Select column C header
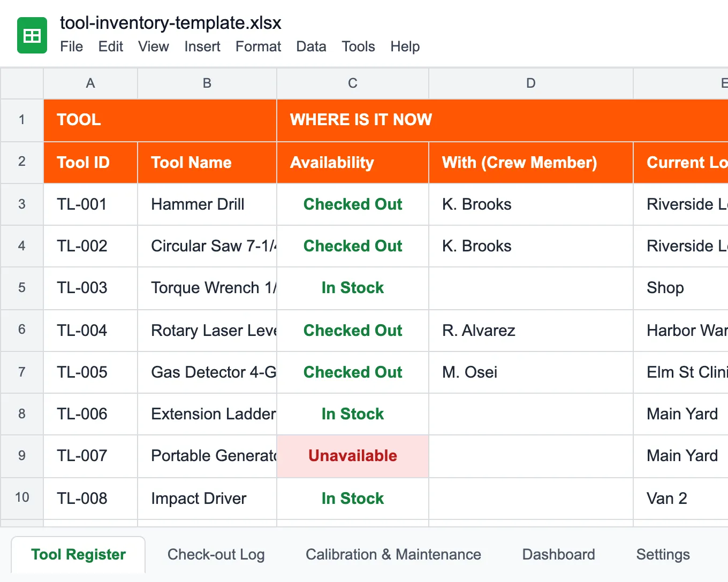 point(353,83)
